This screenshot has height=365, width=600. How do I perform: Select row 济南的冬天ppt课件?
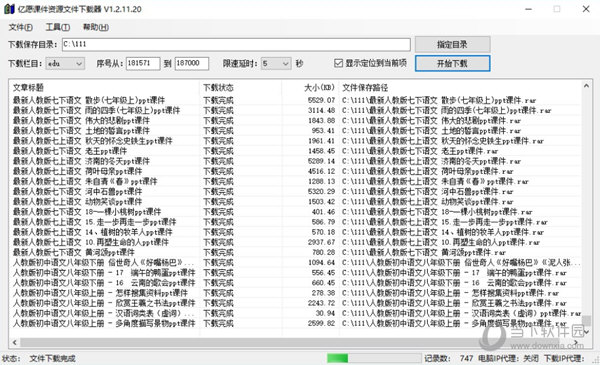click(x=295, y=161)
